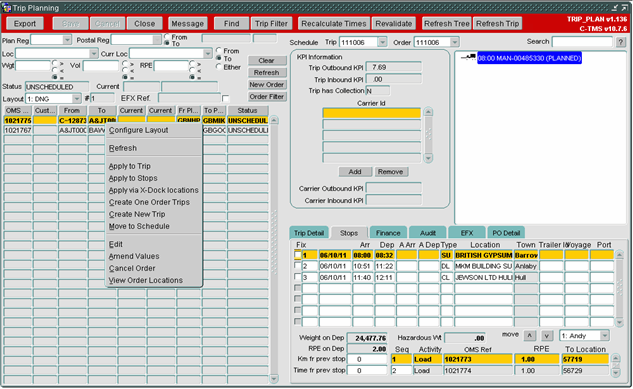
Task: Open the Order 111006 dropdown
Action: pyautogui.click(x=455, y=42)
